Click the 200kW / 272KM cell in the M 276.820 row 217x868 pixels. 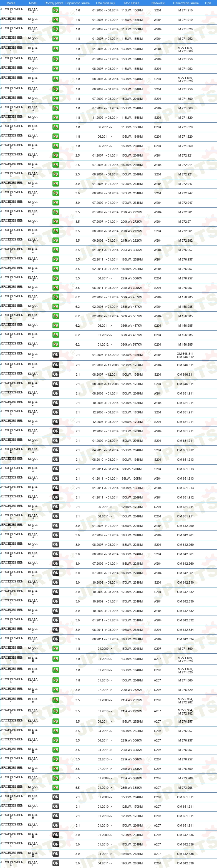(132, 690)
